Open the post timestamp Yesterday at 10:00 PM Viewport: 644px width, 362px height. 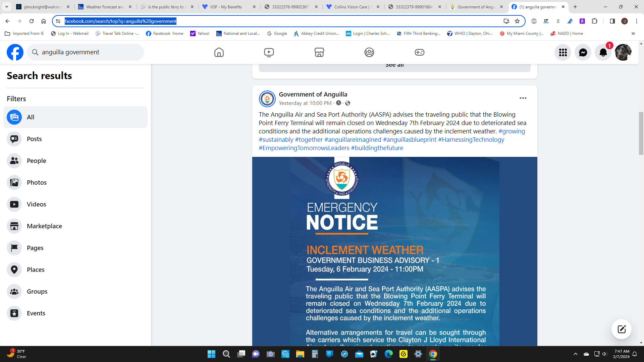pyautogui.click(x=305, y=103)
